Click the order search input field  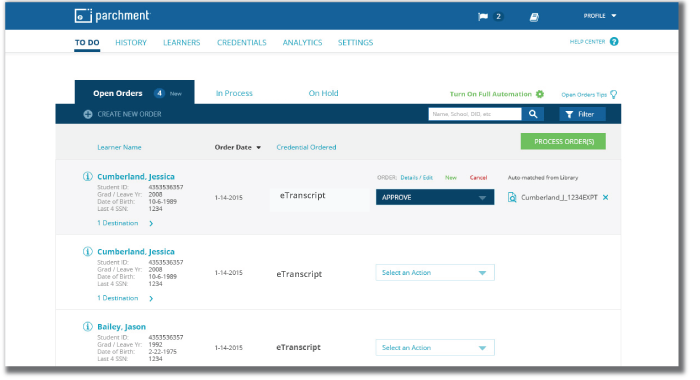coord(475,114)
